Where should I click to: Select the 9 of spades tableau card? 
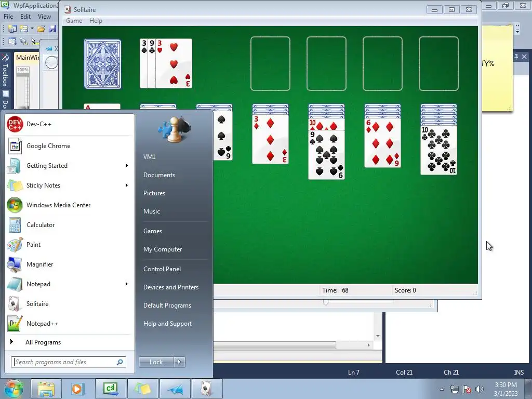[x=326, y=155]
